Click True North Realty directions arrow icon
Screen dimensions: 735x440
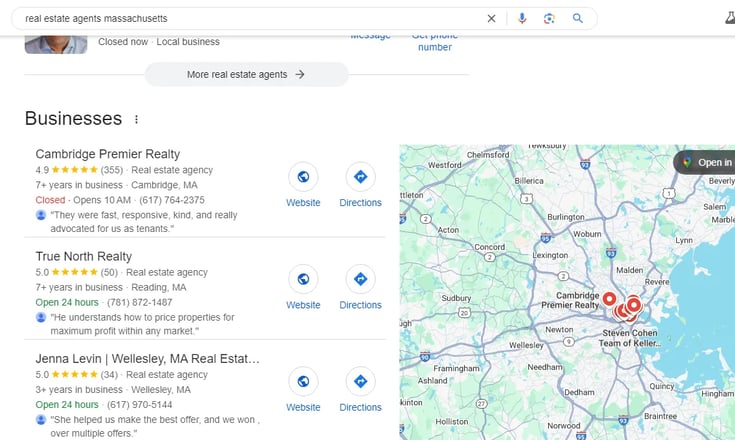360,279
